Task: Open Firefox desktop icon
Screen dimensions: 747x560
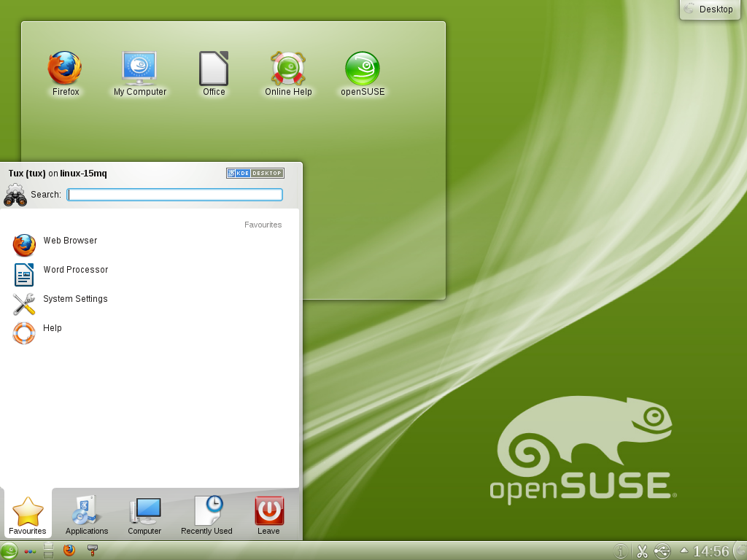Action: 65,73
